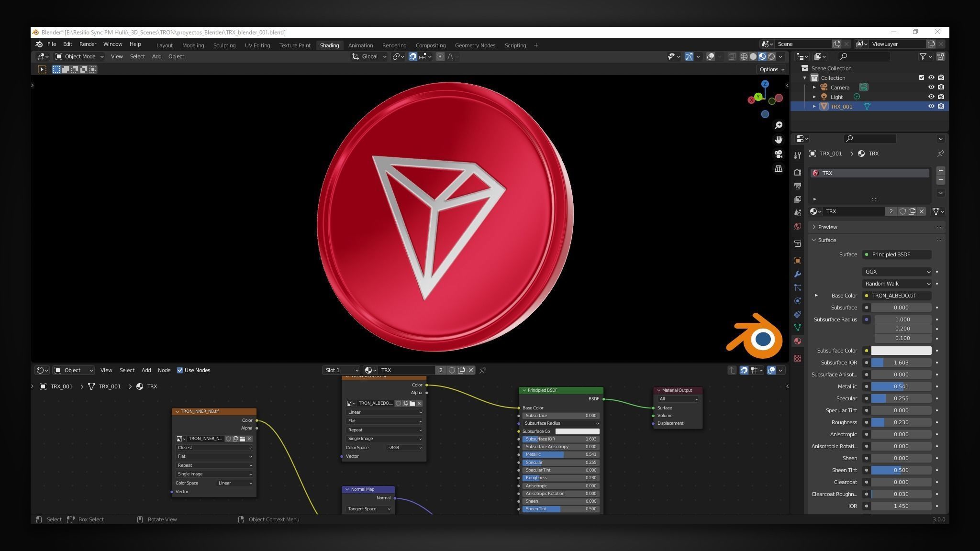Click the Blender logo application menu
This screenshot has height=551, width=980.
tap(39, 44)
